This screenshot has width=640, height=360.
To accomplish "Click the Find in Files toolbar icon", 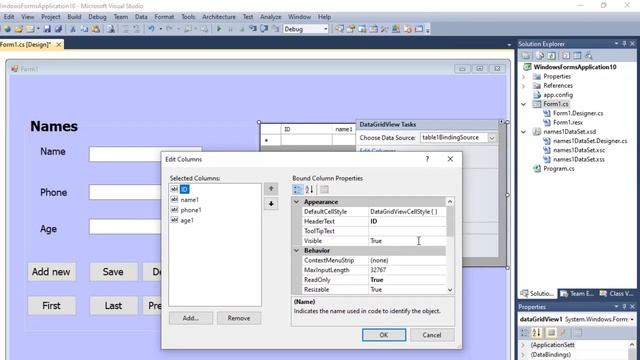I will [x=110, y=29].
